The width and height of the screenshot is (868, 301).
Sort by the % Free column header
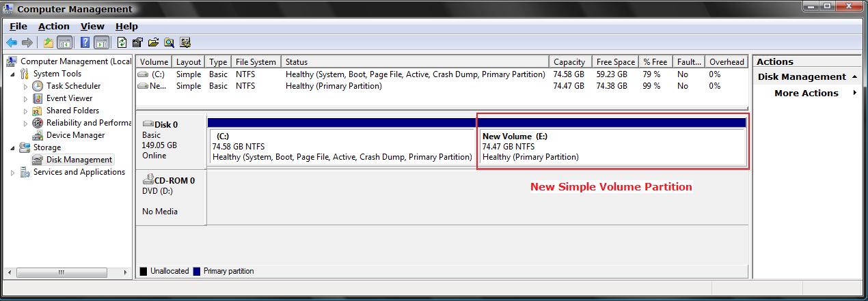tap(655, 61)
